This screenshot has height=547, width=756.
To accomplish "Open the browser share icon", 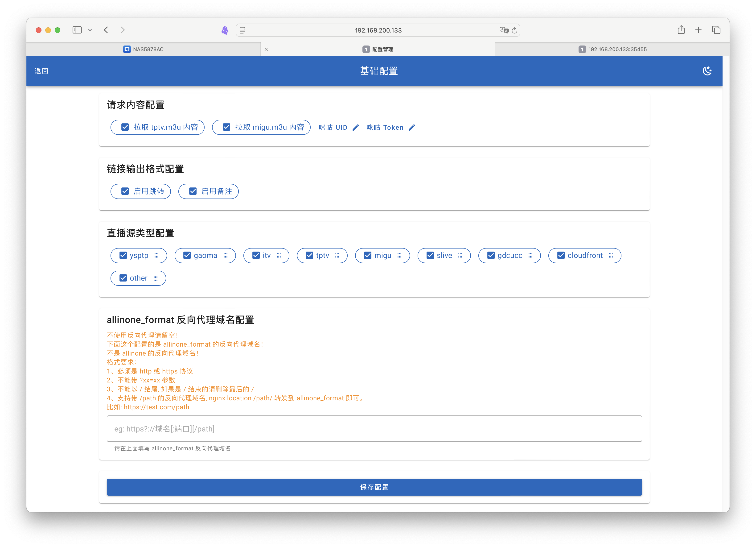I will coord(681,30).
